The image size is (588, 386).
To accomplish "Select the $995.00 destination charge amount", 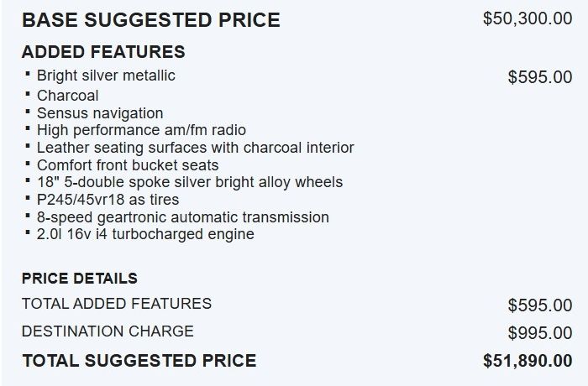I will 540,333.
